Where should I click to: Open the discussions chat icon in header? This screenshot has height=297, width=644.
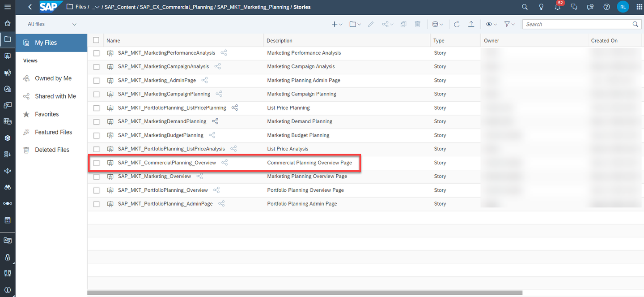[x=574, y=7]
